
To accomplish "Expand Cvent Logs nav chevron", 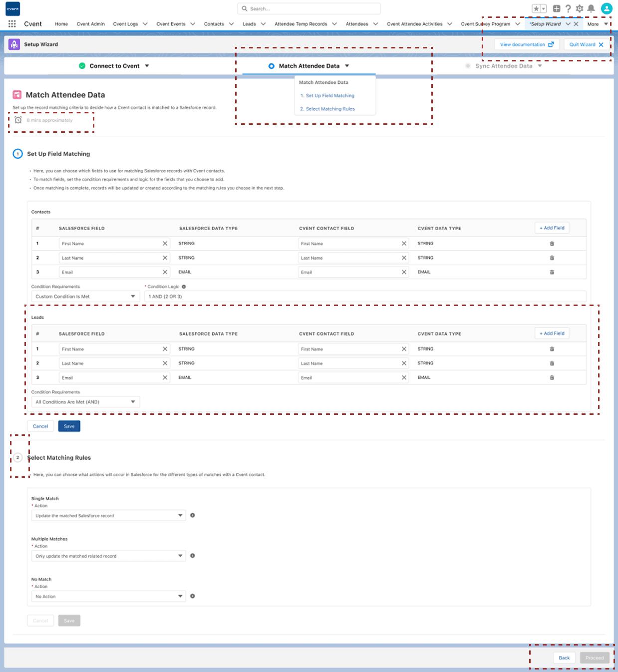I will point(145,24).
